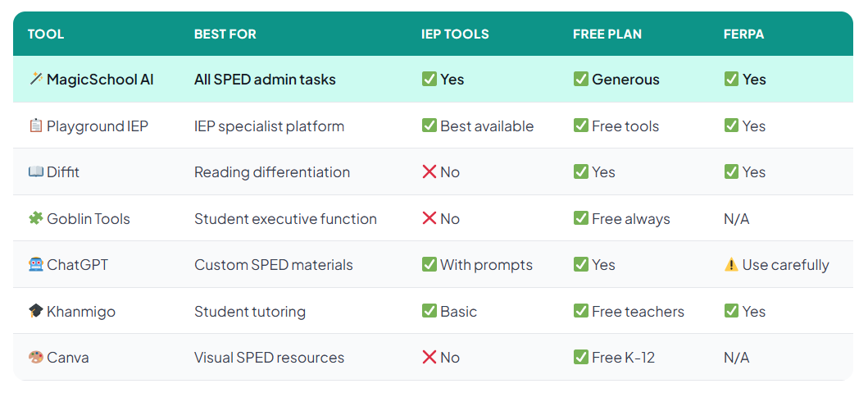This screenshot has width=868, height=402.
Task: Click the Use carefully text in ChatGPT row
Action: (x=786, y=265)
